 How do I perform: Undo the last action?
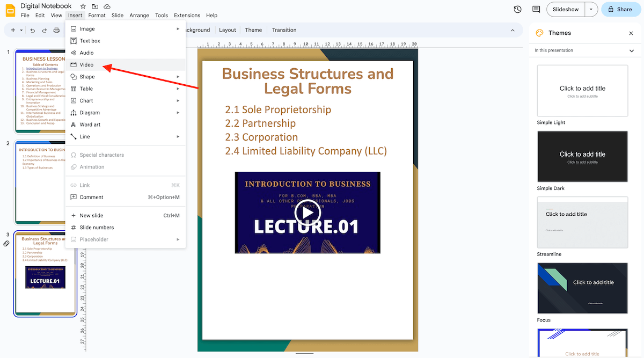33,30
